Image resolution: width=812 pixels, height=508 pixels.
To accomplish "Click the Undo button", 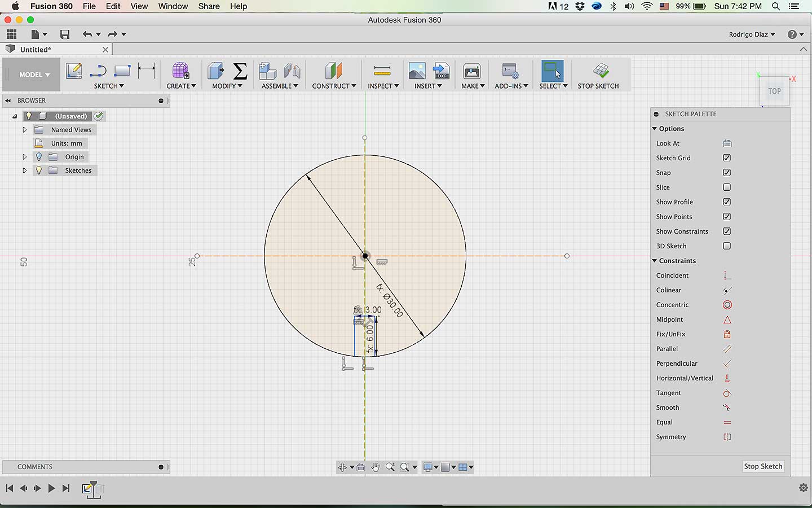I will 87,34.
